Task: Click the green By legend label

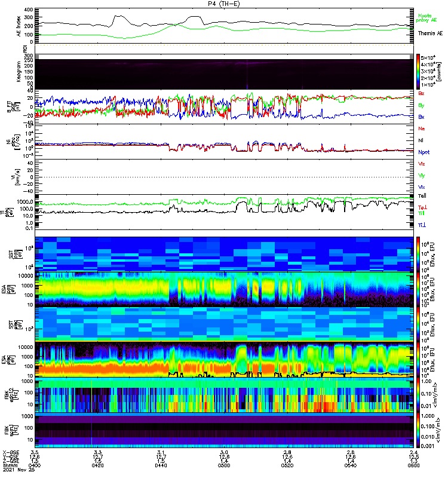Action: pyautogui.click(x=421, y=106)
